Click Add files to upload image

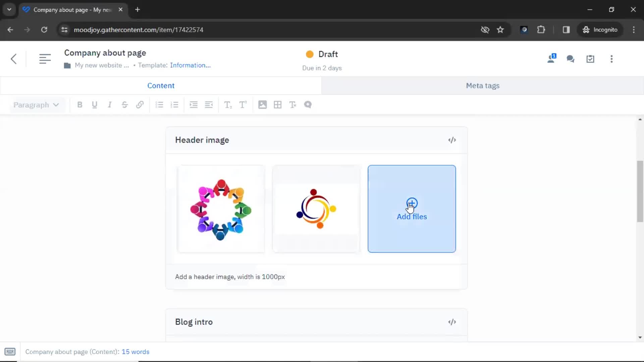pos(412,208)
